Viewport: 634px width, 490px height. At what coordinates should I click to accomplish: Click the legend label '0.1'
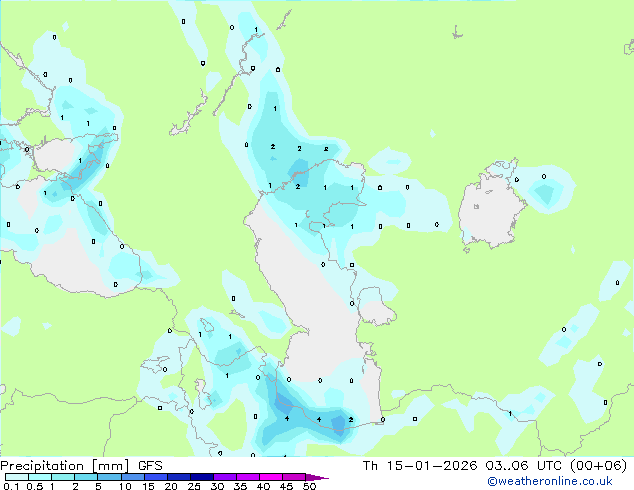tap(11, 486)
